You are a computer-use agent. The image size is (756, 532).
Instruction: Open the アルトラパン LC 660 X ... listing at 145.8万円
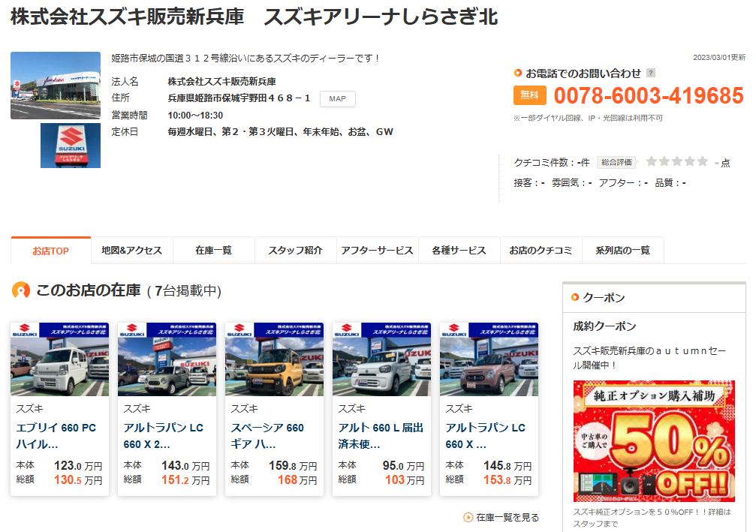tap(486, 436)
